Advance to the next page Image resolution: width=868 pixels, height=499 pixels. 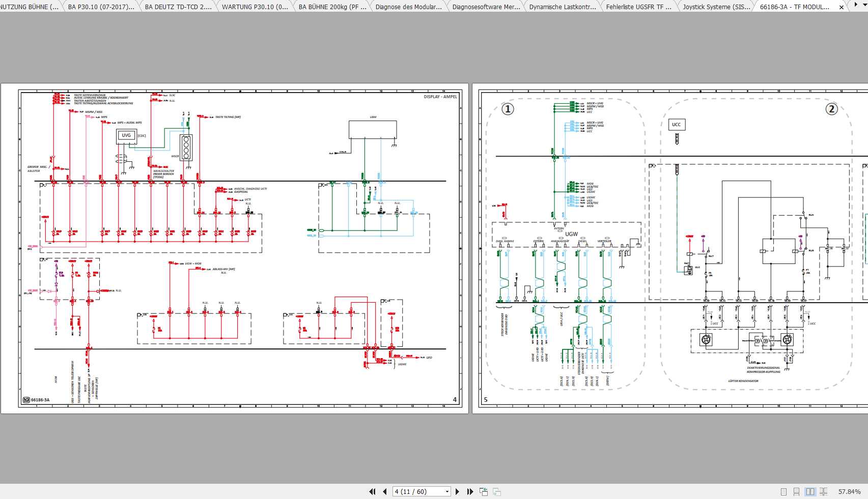[x=457, y=491]
